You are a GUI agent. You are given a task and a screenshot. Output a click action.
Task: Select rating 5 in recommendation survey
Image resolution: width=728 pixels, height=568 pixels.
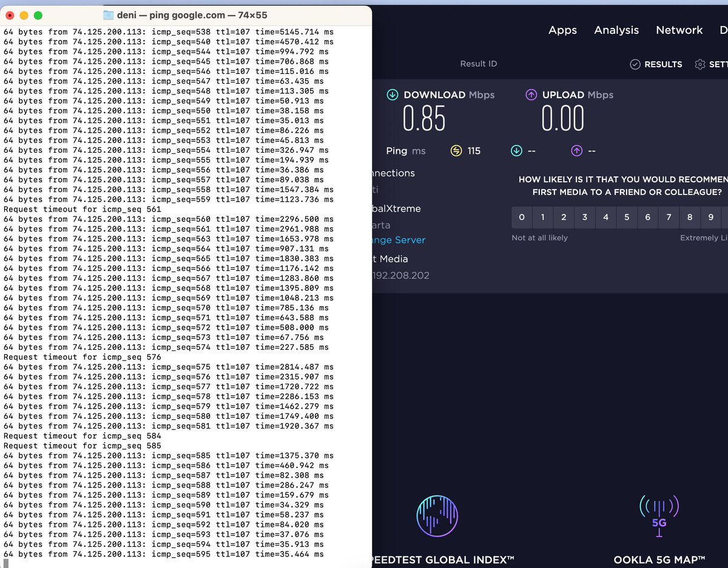tap(627, 217)
